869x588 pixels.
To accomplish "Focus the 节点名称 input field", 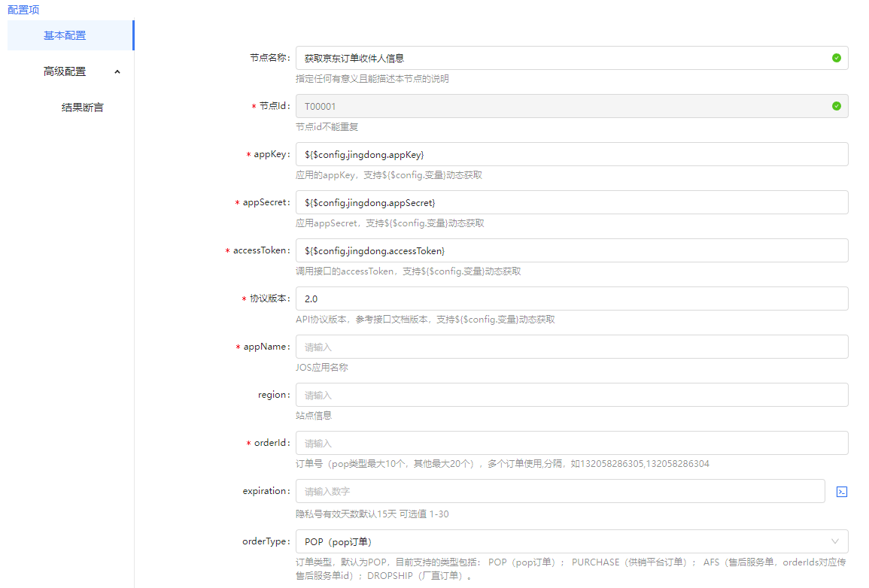I will (x=557, y=58).
